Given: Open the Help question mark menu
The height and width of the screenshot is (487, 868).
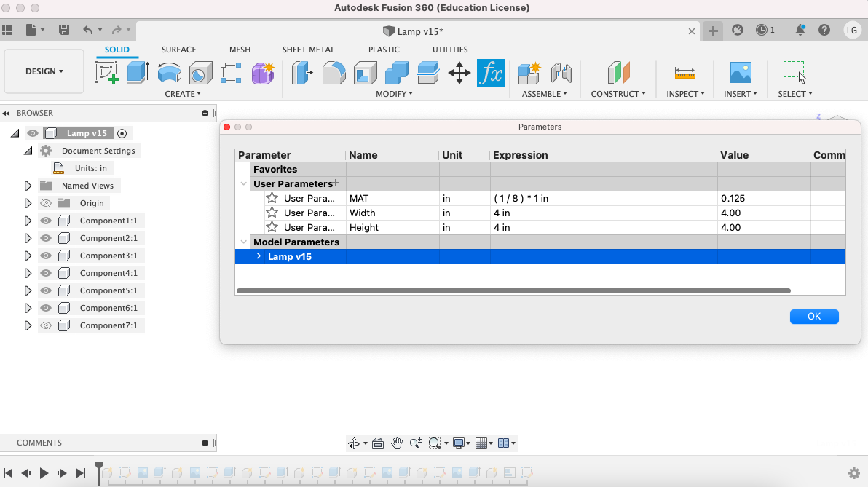Looking at the screenshot, I should tap(824, 30).
